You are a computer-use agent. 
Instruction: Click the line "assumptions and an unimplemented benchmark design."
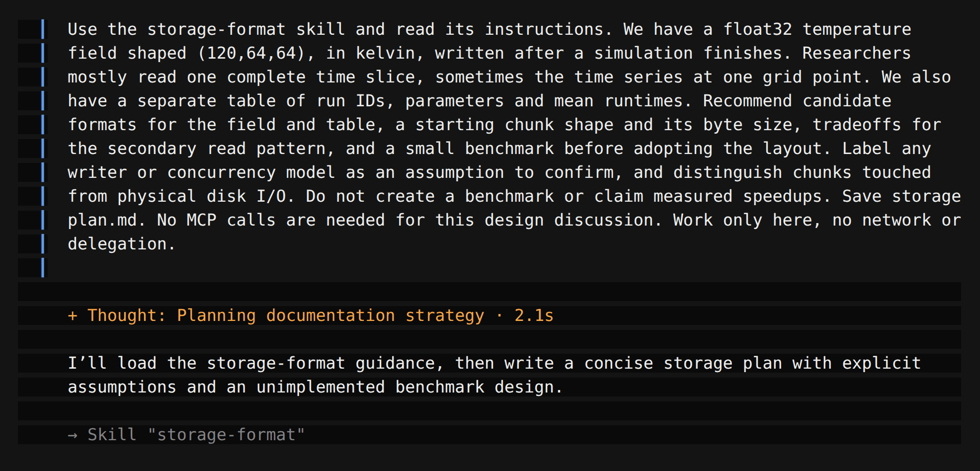tap(316, 387)
